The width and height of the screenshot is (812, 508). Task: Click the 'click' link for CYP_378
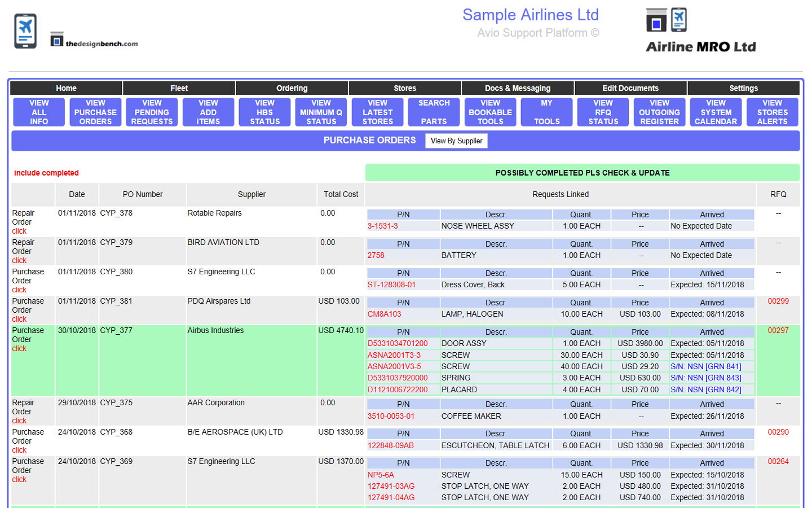(19, 231)
